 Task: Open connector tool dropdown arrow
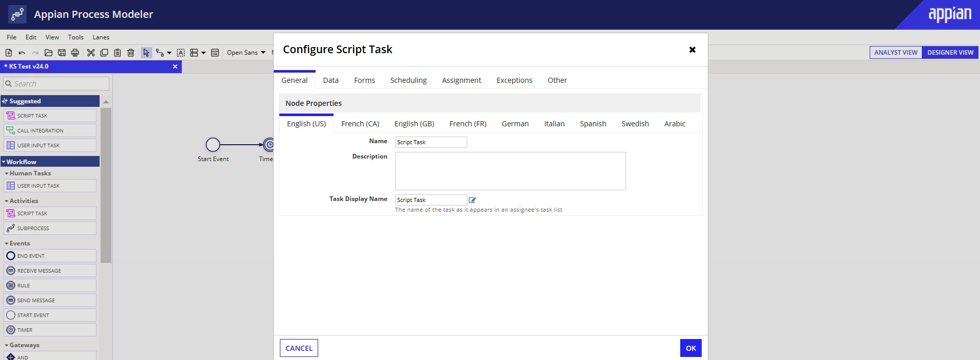[169, 53]
